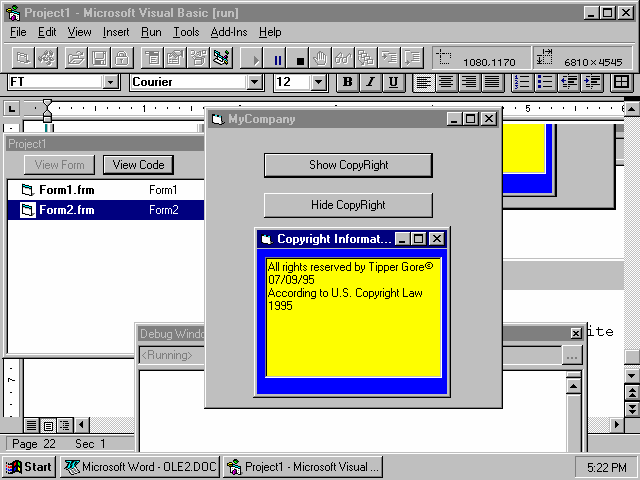Toggle Italic formatting button
Viewport: 640px width, 480px height.
click(370, 82)
